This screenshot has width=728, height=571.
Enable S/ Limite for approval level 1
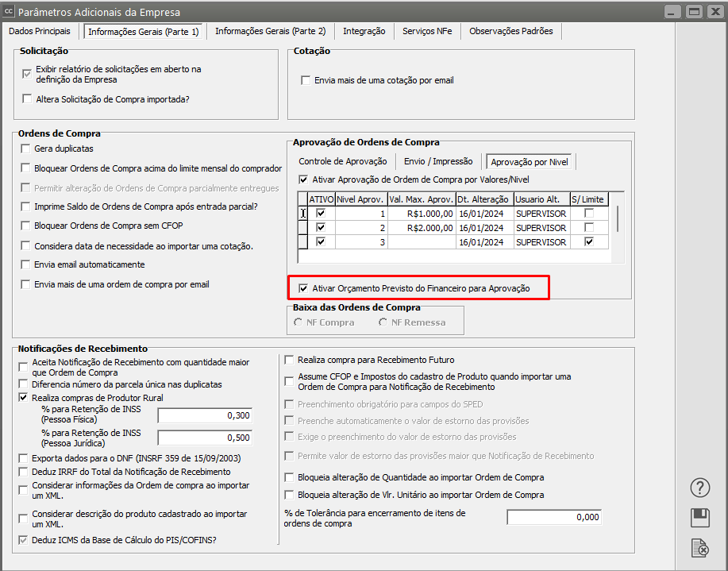(588, 214)
